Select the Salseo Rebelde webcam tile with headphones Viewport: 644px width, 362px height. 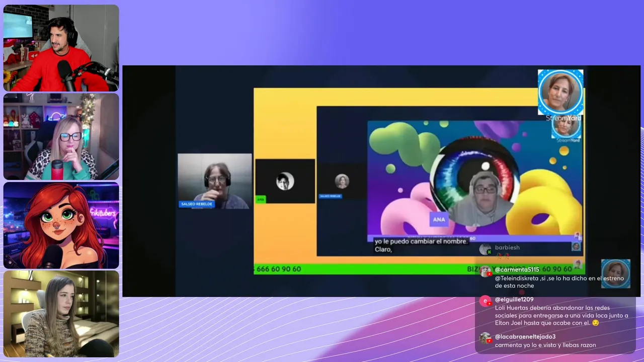[215, 181]
